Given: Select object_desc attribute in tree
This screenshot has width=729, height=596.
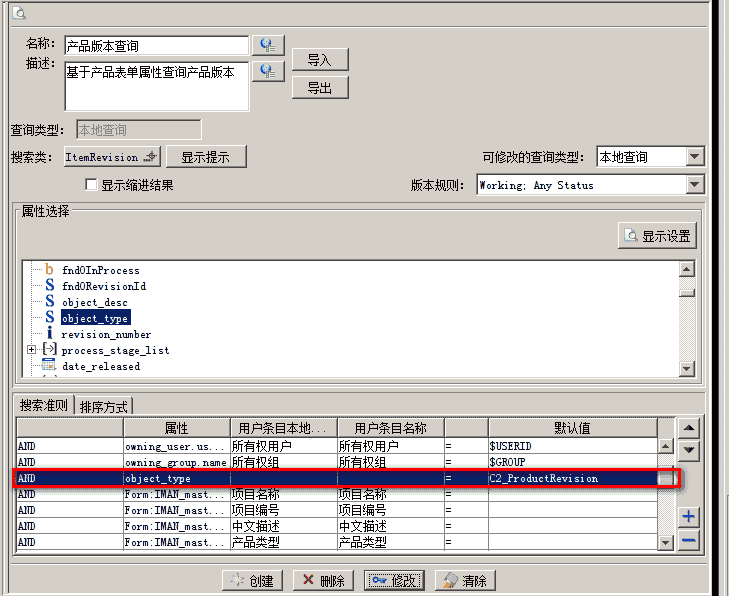Looking at the screenshot, I should click(x=95, y=302).
